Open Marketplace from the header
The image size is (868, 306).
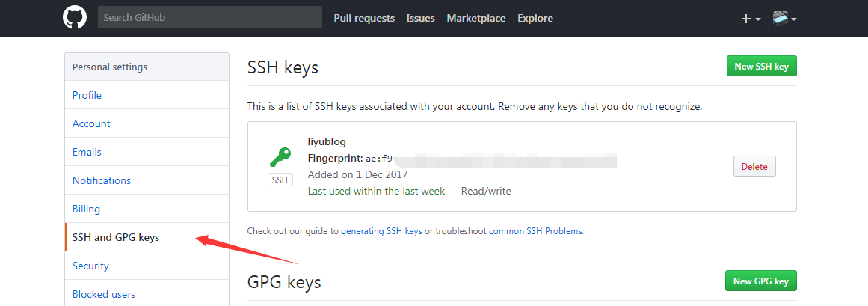tap(476, 18)
